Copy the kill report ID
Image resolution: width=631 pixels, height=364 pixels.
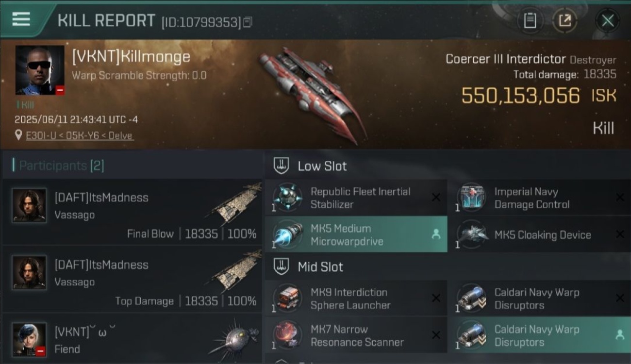(x=248, y=22)
